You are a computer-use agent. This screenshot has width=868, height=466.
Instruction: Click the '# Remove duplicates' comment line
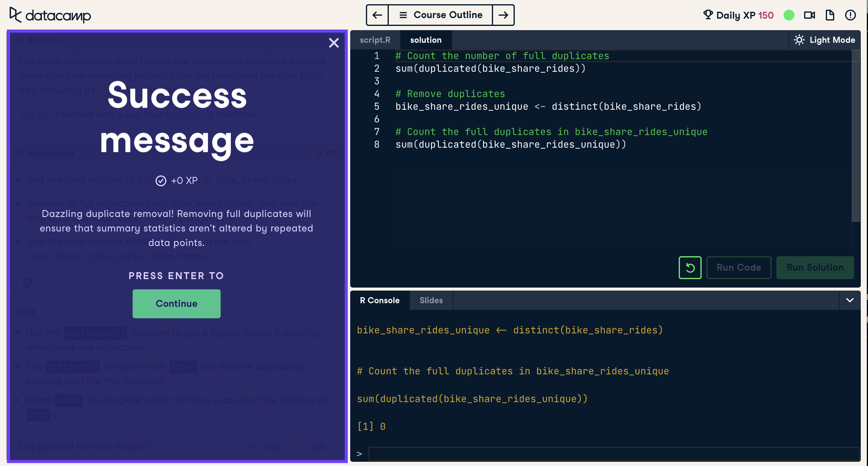click(x=450, y=94)
